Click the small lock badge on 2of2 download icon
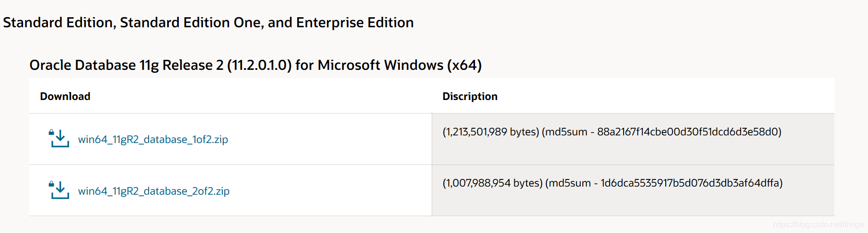This screenshot has width=868, height=233. point(51,184)
